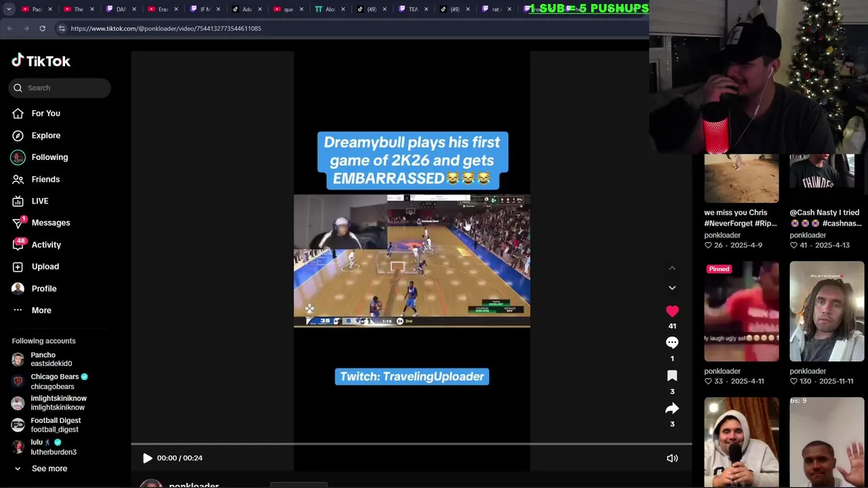This screenshot has height=488, width=868.
Task: Go to next video with down chevron
Action: coord(672,287)
